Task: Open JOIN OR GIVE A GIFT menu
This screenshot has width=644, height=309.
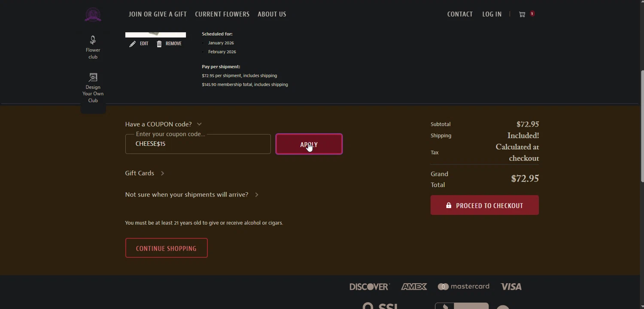Action: (x=158, y=14)
